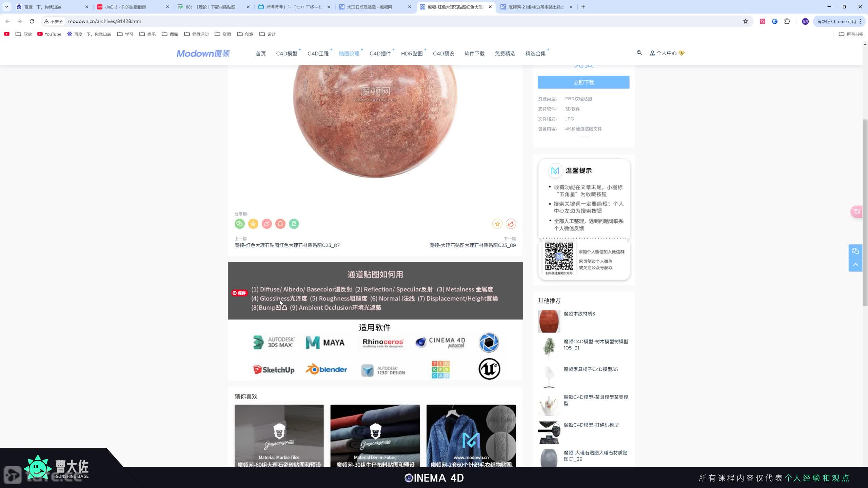Expand the 所有书签 bookmarks folder
The height and width of the screenshot is (488, 868).
point(851,34)
